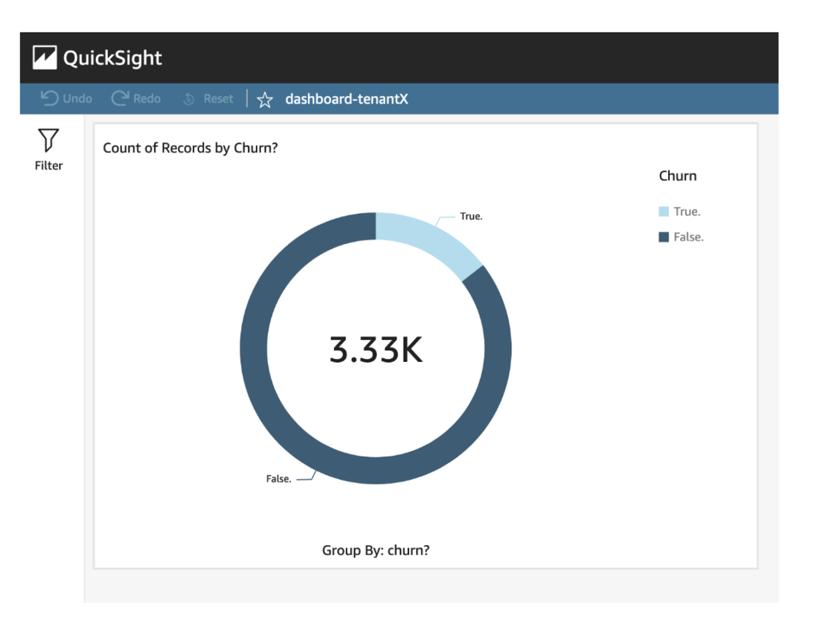Click the QuickSight brand name text
The width and height of the screenshot is (840, 629).
[x=112, y=58]
